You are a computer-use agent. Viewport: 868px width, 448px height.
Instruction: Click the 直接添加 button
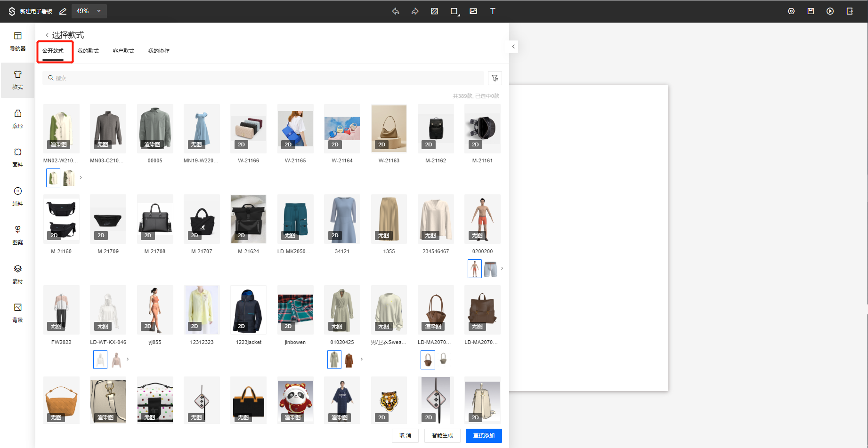click(484, 436)
